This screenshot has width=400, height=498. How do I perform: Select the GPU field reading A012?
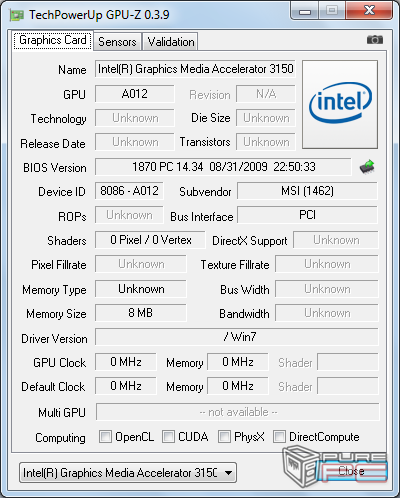(135, 94)
